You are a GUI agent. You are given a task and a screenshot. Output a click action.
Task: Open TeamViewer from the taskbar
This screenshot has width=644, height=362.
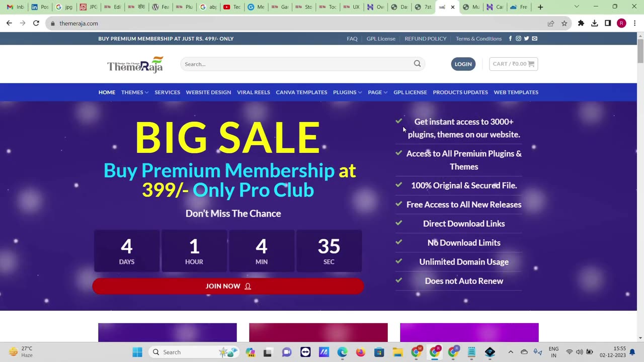click(x=305, y=352)
